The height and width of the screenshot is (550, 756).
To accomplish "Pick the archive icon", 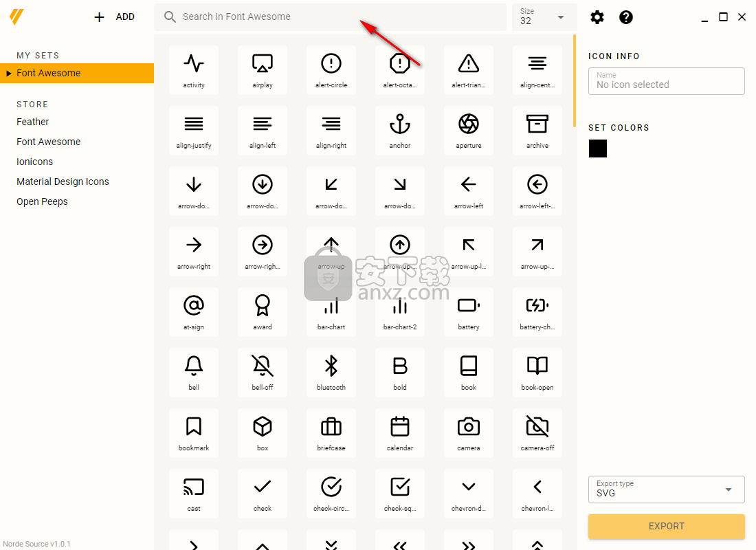I will [x=537, y=130].
